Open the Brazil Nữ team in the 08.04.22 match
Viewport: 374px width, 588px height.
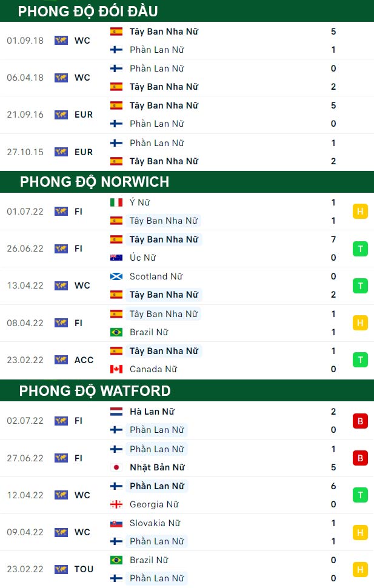149,332
